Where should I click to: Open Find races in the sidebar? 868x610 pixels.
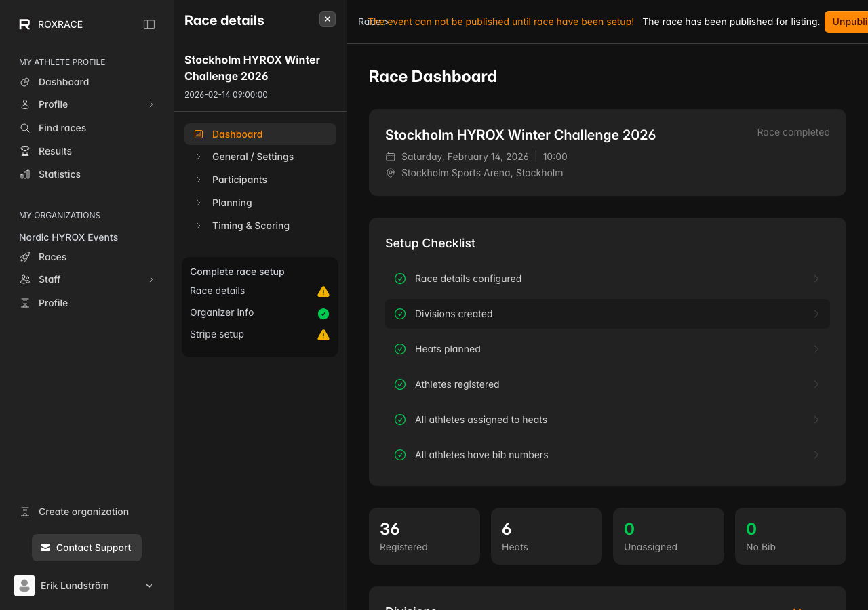click(x=87, y=128)
